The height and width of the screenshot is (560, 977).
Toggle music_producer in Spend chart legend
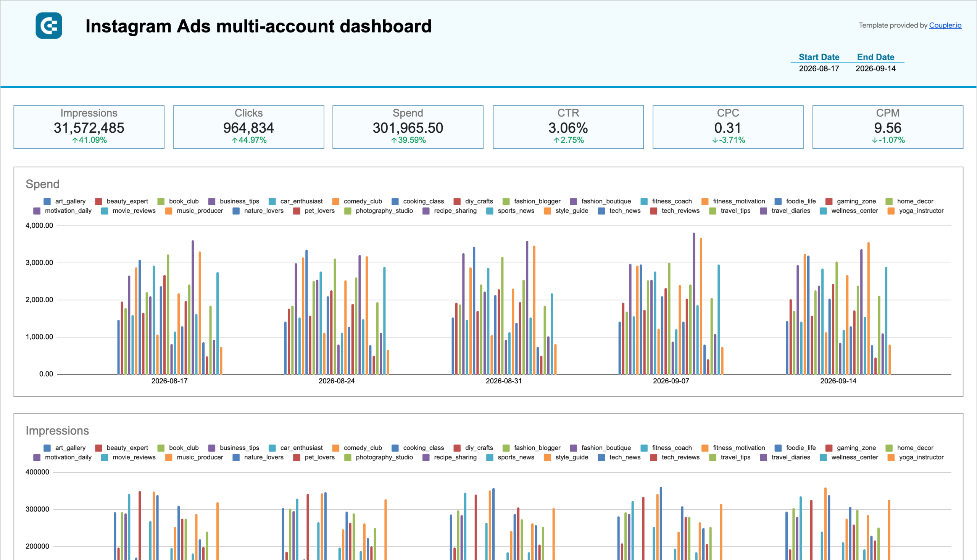[x=194, y=211]
